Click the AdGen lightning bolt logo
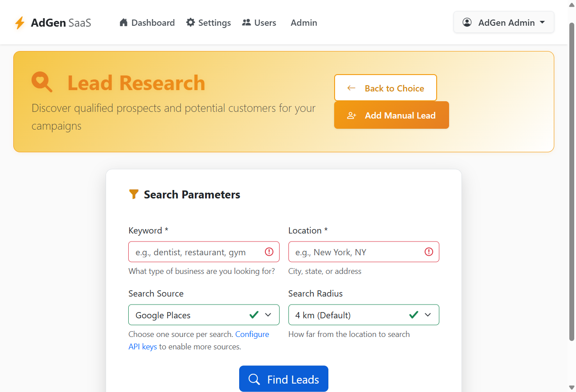This screenshot has width=576, height=392. point(20,23)
